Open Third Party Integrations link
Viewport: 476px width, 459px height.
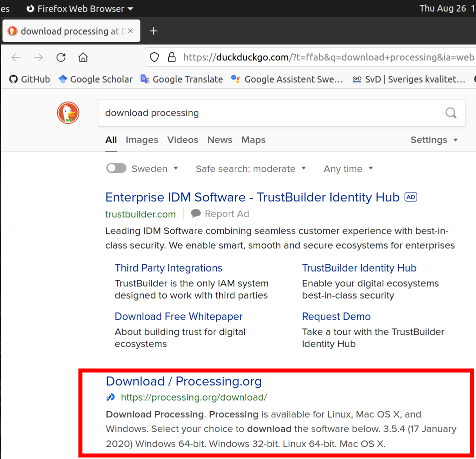pos(168,268)
